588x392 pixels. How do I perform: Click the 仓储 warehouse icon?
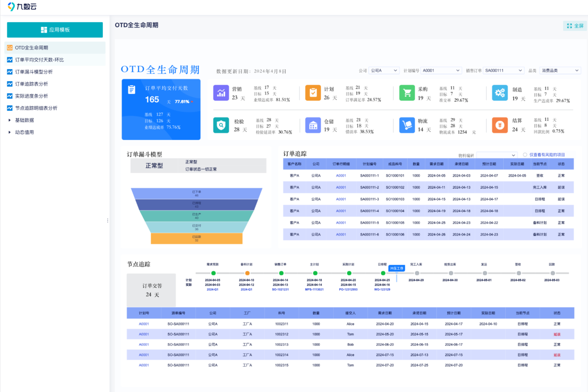click(x=313, y=125)
